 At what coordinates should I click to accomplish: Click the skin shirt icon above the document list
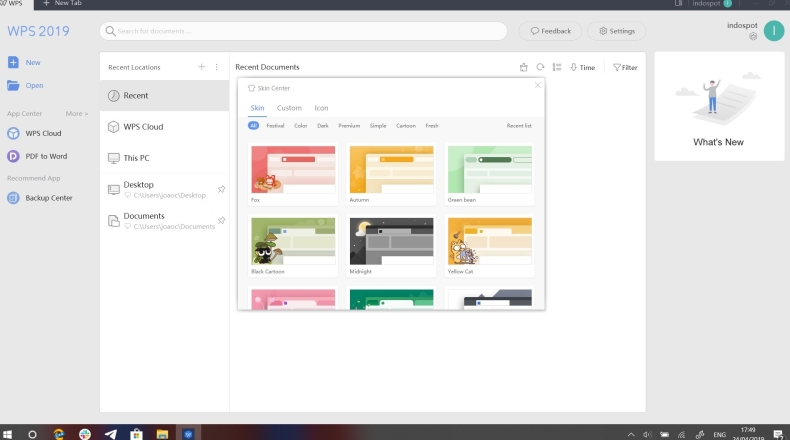[x=523, y=67]
